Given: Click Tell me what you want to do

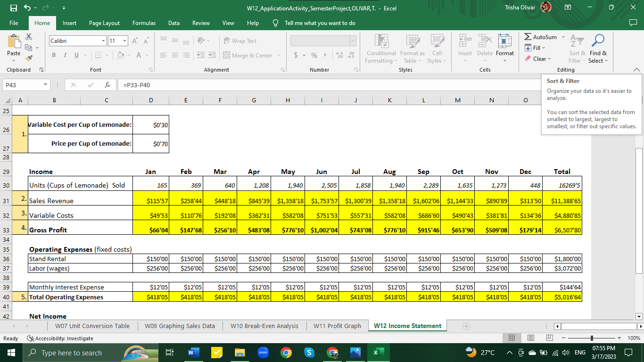Looking at the screenshot, I should point(320,23).
